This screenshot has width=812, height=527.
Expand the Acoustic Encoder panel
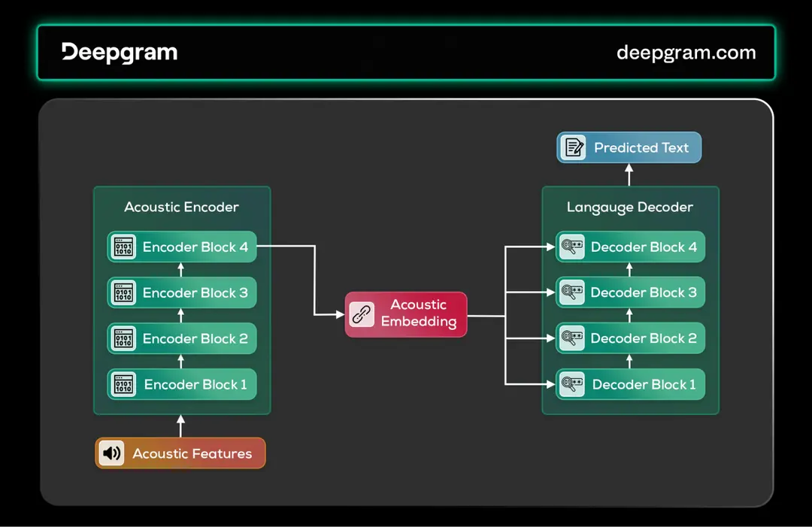tap(181, 207)
